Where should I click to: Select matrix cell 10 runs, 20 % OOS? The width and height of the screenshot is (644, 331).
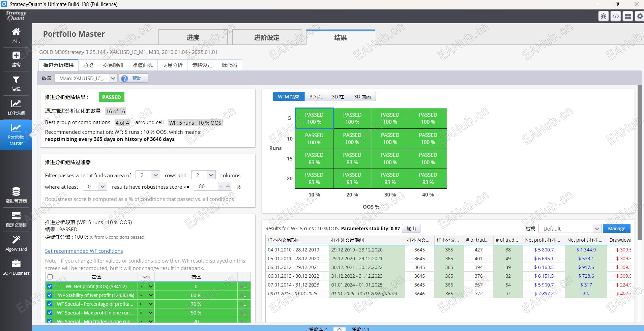pyautogui.click(x=352, y=139)
